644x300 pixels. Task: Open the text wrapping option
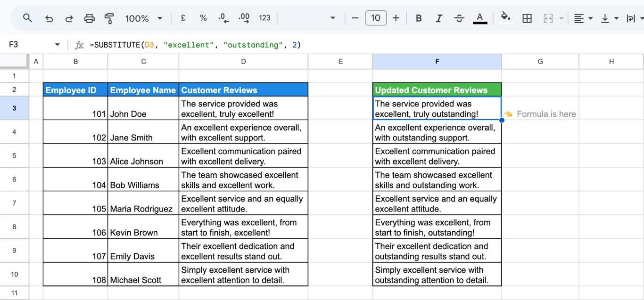pos(630,18)
